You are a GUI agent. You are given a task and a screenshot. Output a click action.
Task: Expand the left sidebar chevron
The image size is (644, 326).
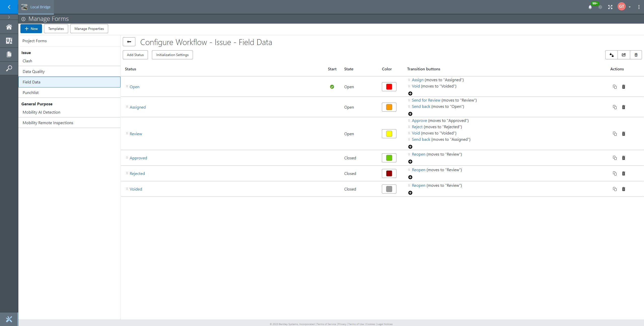coord(9,17)
